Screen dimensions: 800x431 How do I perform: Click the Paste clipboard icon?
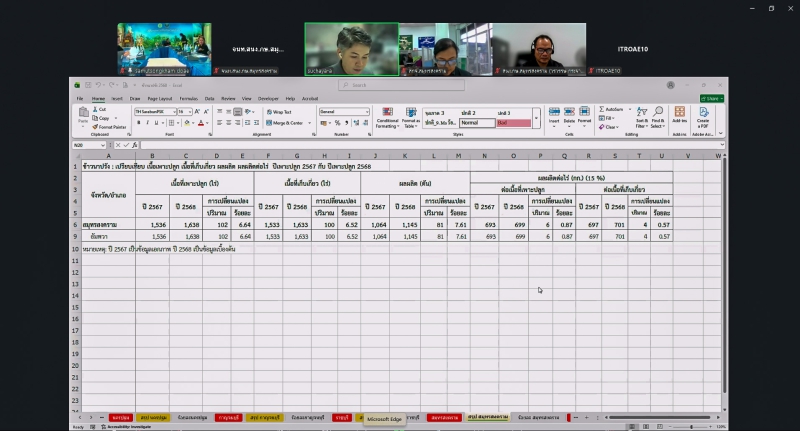click(x=84, y=117)
